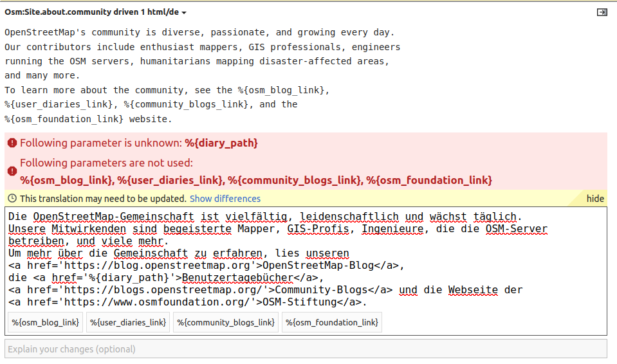Click 'This translation may need to be updated.' text
Image resolution: width=617 pixels, height=364 pixels.
(x=103, y=199)
